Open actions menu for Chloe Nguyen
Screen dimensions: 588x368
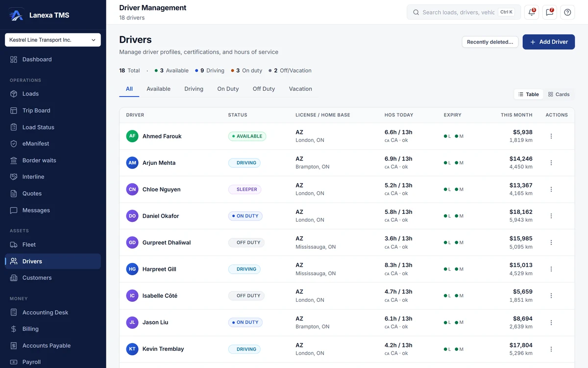pyautogui.click(x=551, y=189)
